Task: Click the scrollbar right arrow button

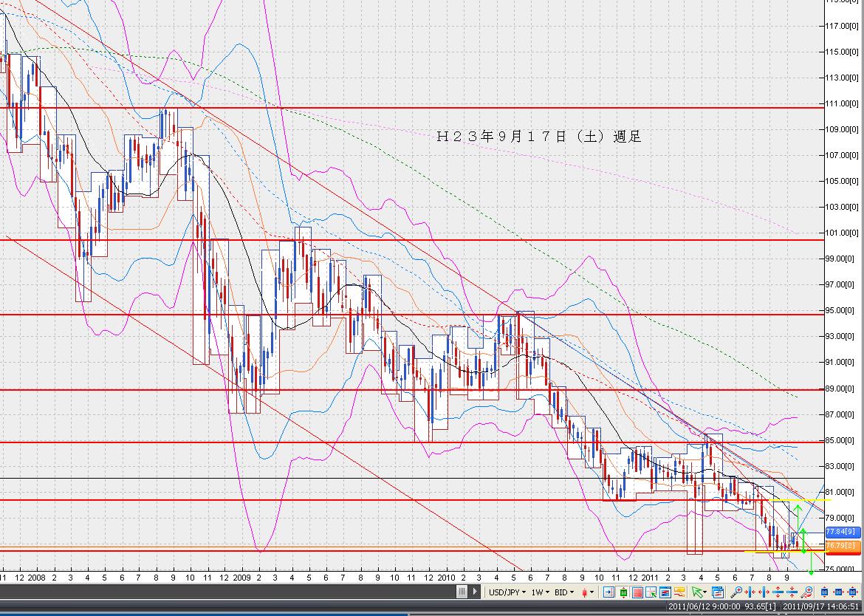Action: click(474, 592)
